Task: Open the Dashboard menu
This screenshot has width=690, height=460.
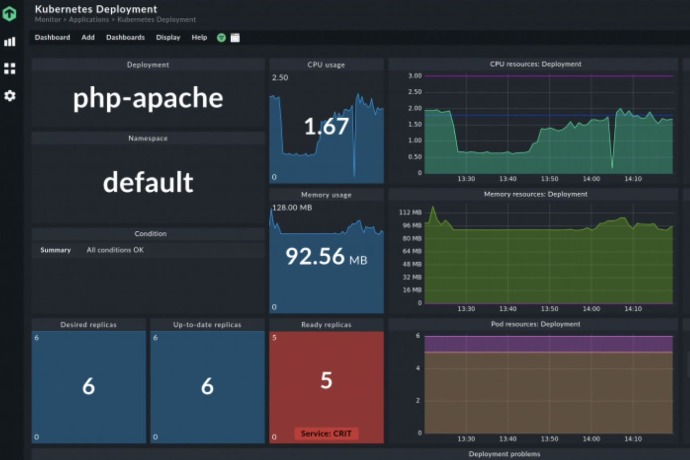Action: pos(52,37)
